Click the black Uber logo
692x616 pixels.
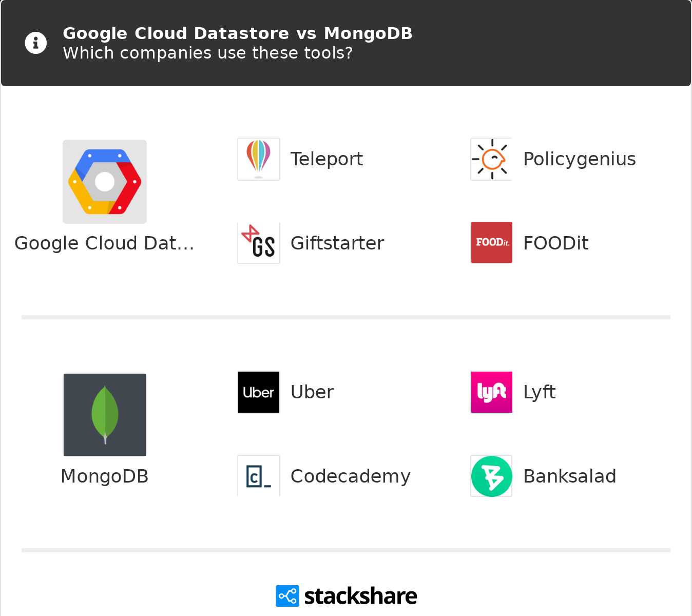[259, 392]
